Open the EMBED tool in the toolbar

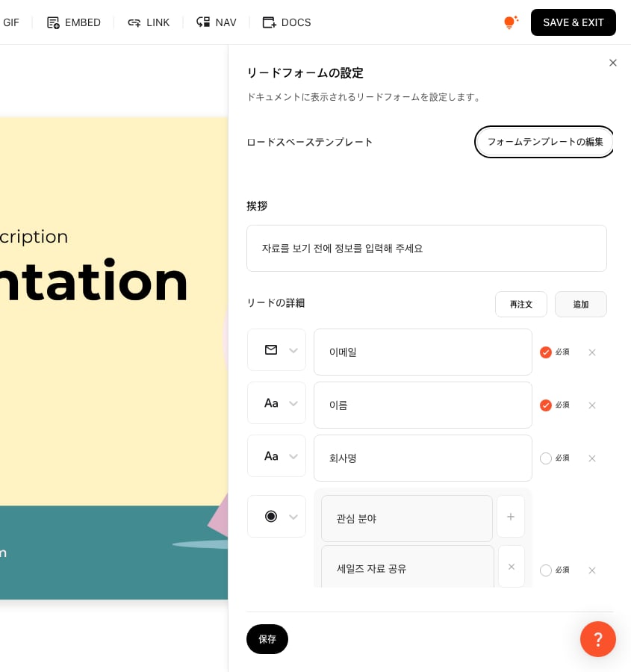[73, 22]
